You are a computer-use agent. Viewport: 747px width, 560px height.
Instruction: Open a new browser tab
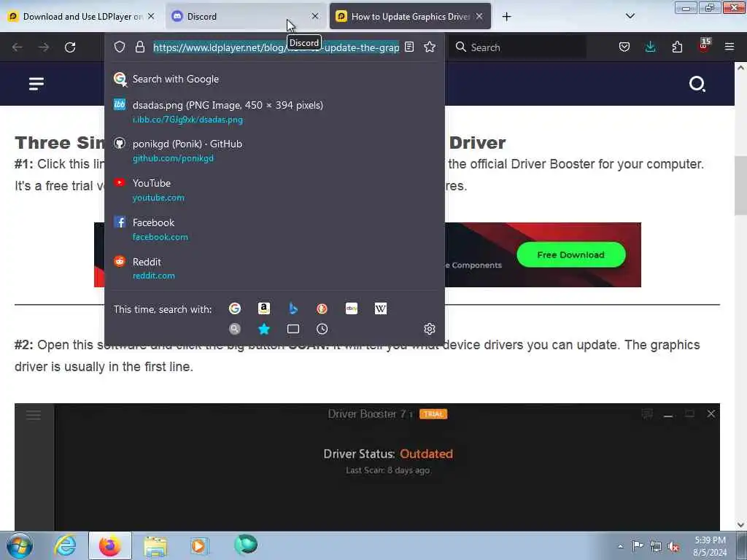pyautogui.click(x=506, y=17)
